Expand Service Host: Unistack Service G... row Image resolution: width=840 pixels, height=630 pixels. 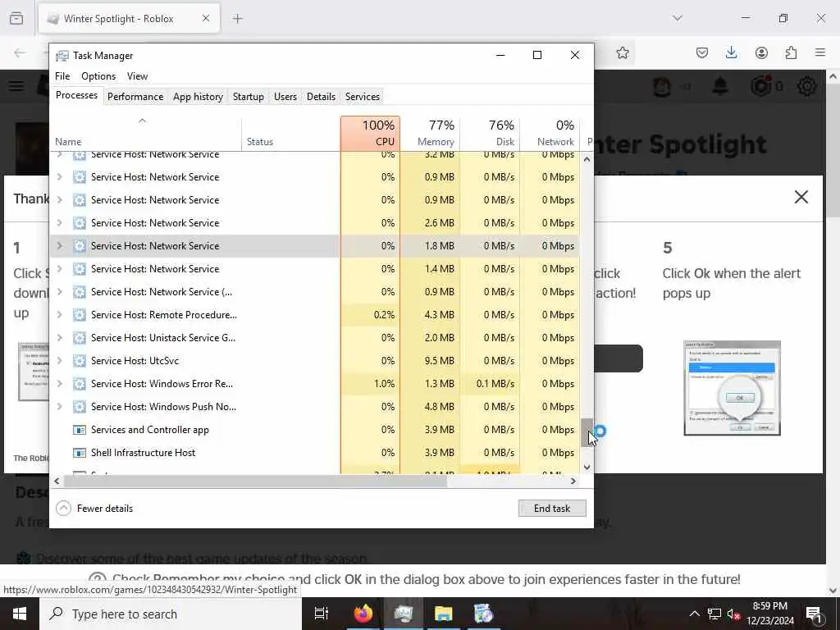pos(59,337)
